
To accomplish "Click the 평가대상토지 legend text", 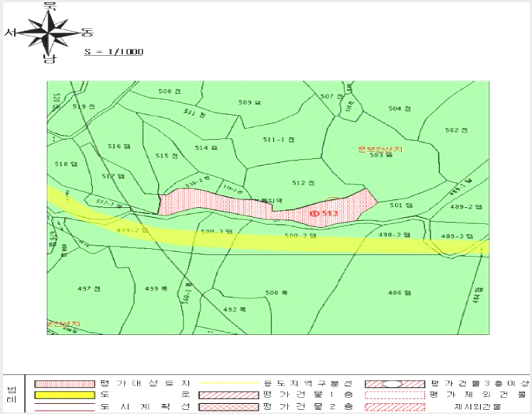I will coord(146,384).
